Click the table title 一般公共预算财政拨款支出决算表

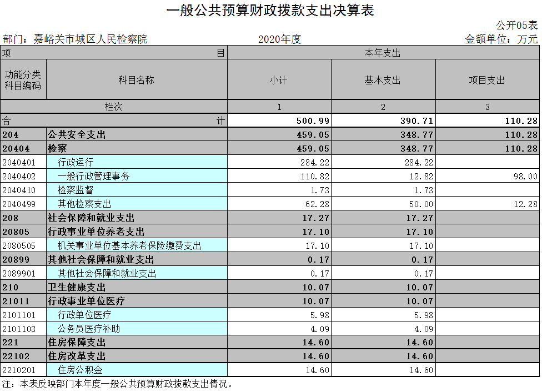click(270, 11)
